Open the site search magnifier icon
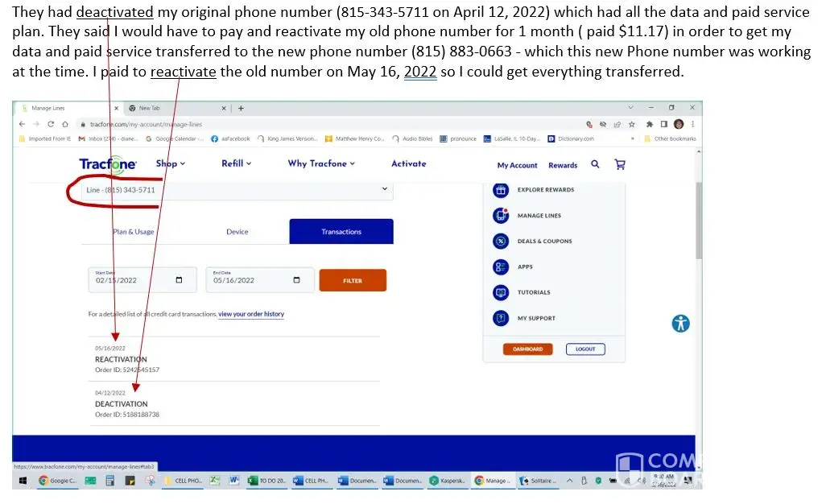The image size is (826, 504). point(595,164)
